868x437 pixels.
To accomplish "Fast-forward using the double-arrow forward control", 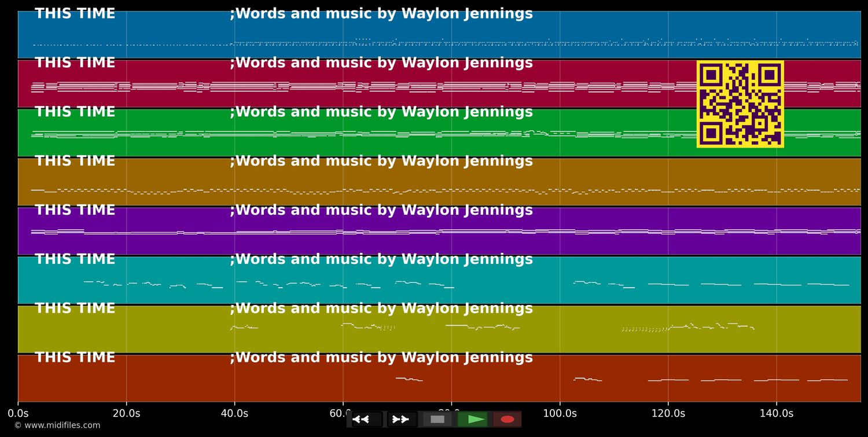I will pos(401,420).
